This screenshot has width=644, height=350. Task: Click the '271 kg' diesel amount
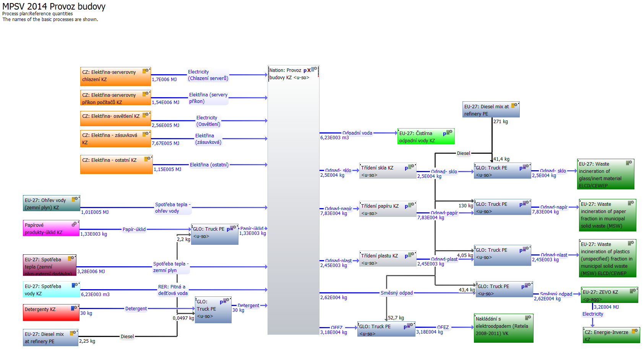click(501, 122)
